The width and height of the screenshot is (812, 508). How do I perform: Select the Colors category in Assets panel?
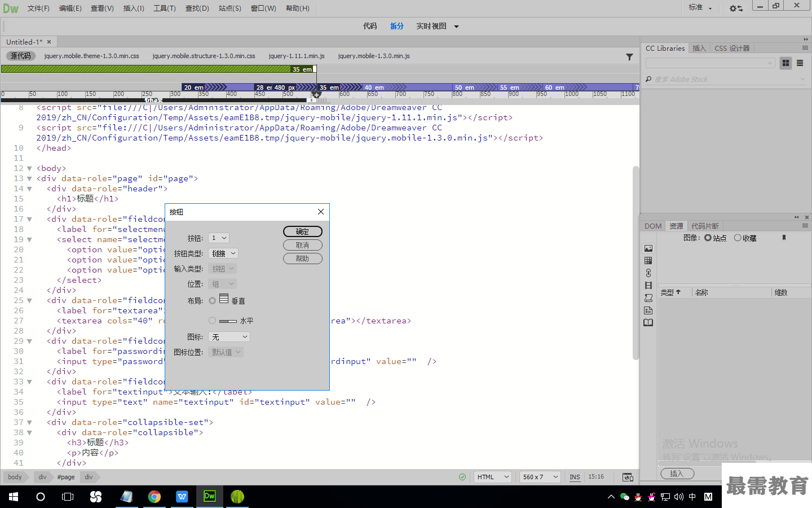pyautogui.click(x=648, y=261)
